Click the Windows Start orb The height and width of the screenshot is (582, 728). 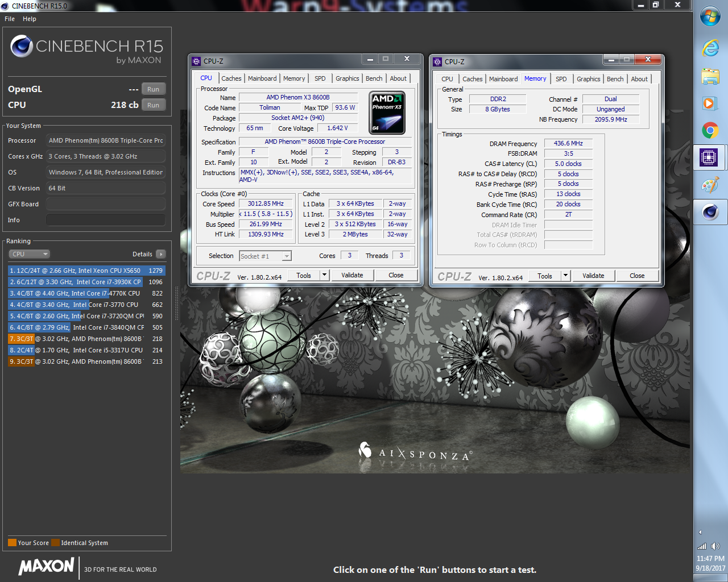point(710,16)
